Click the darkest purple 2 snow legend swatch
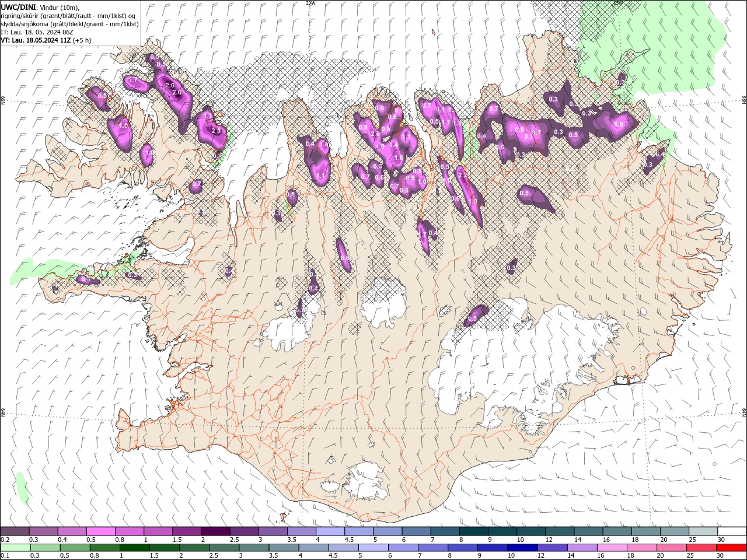This screenshot has width=747, height=560. 215,531
